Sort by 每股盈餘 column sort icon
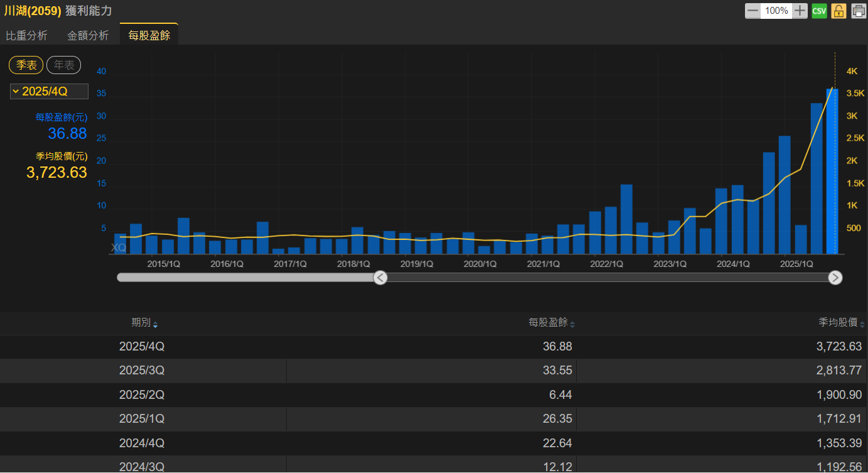Viewport: 868px width, 473px height. pos(572,325)
